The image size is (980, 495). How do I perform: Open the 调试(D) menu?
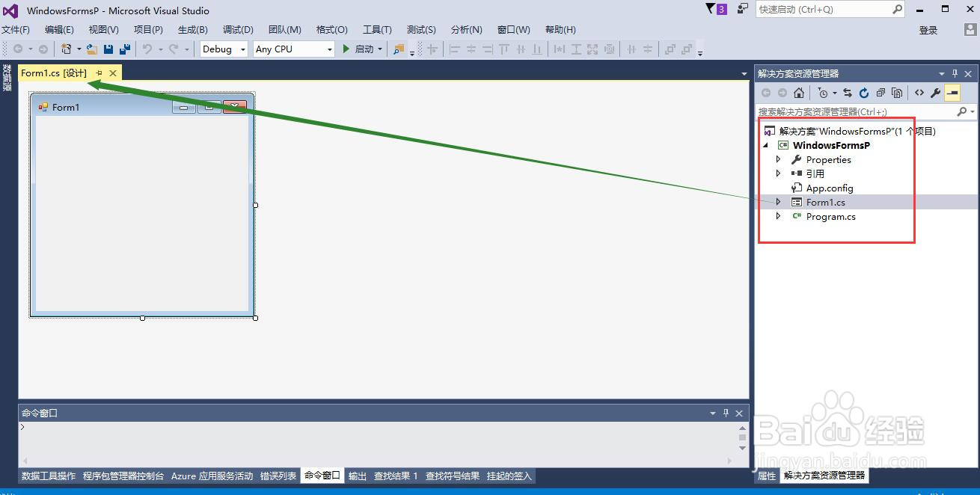point(238,30)
